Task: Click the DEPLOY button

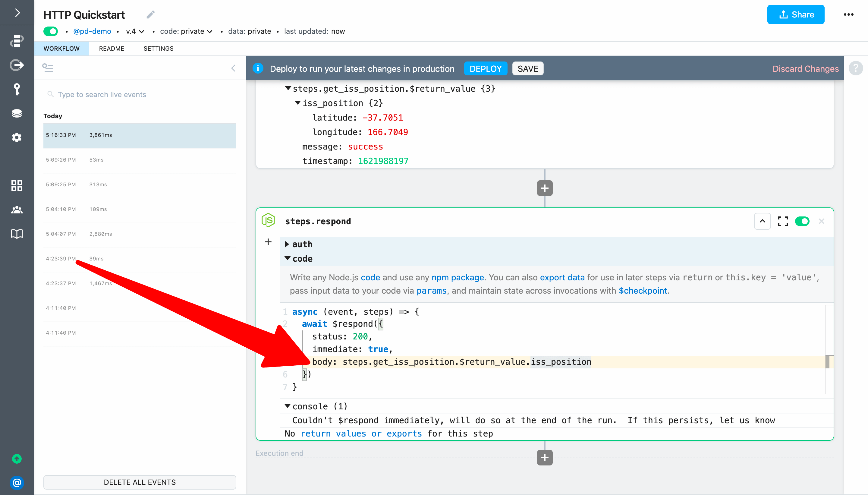Action: pyautogui.click(x=485, y=69)
